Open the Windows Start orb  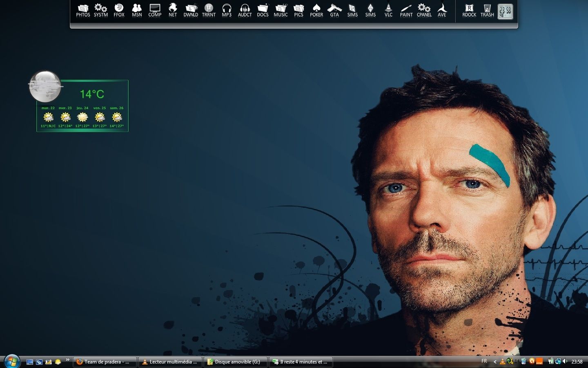(12, 361)
